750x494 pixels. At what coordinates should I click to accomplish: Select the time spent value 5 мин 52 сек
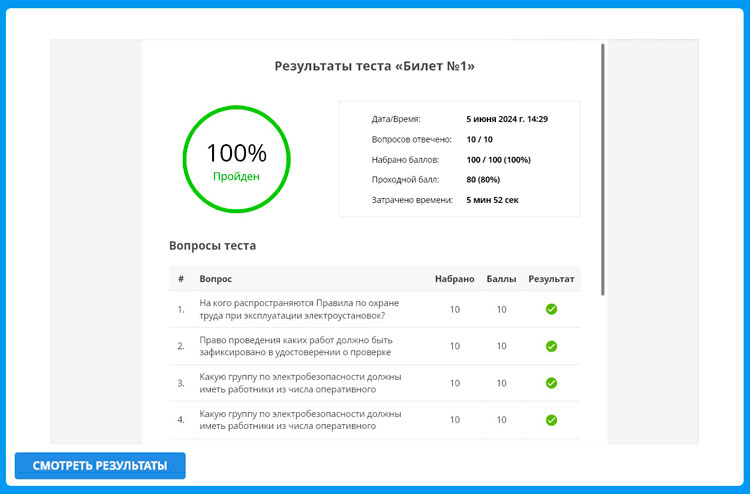(492, 200)
